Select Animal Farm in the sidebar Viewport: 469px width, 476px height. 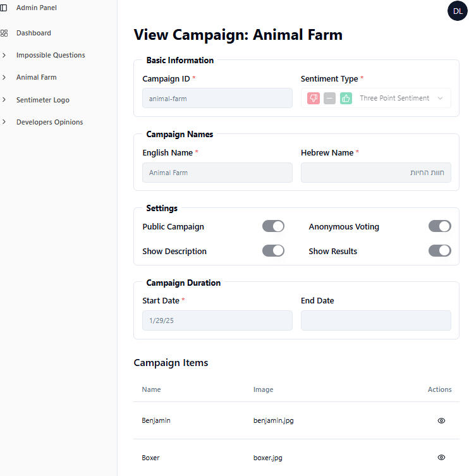[x=36, y=77]
